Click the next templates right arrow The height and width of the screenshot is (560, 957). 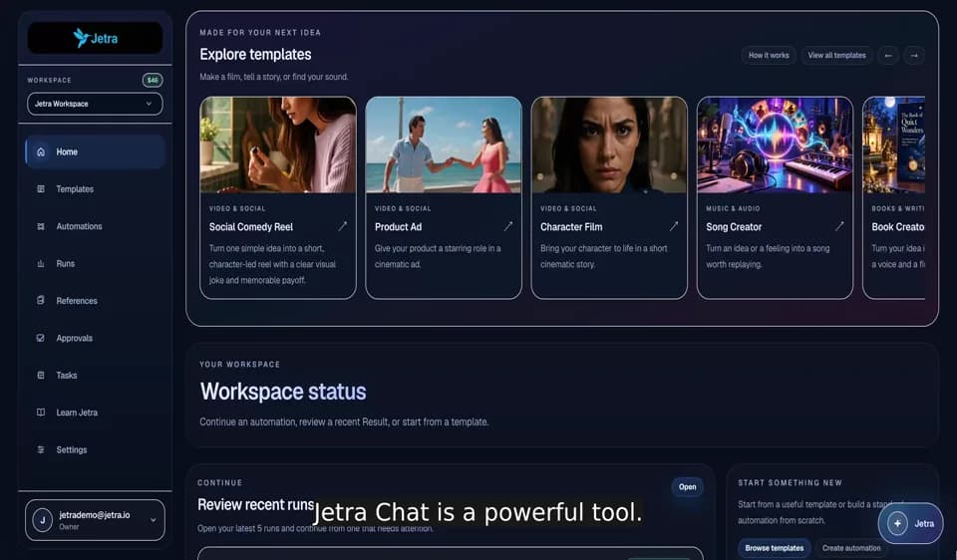(x=914, y=56)
